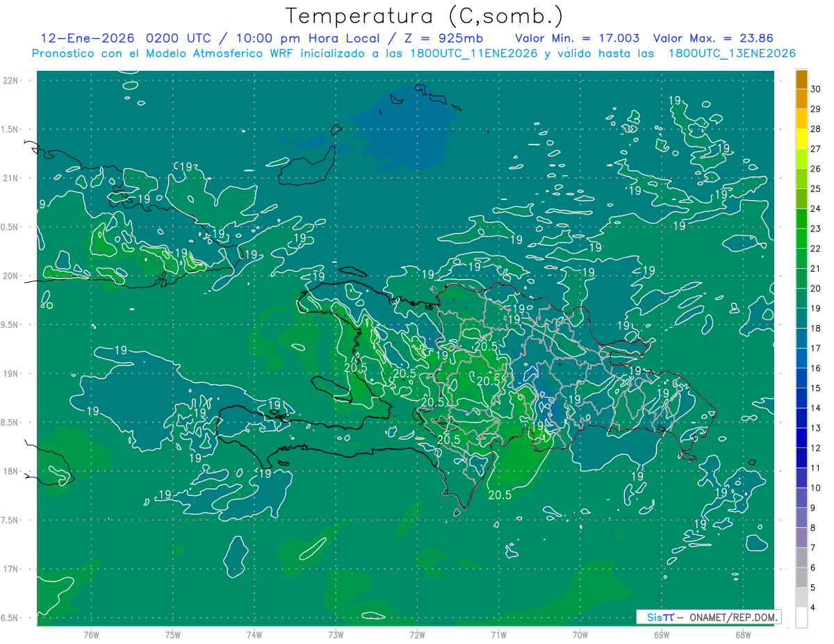Click the valid-until stamp "1800UTC_13ENE2026"
Image resolution: width=834 pixels, height=644 pixels.
pos(731,53)
